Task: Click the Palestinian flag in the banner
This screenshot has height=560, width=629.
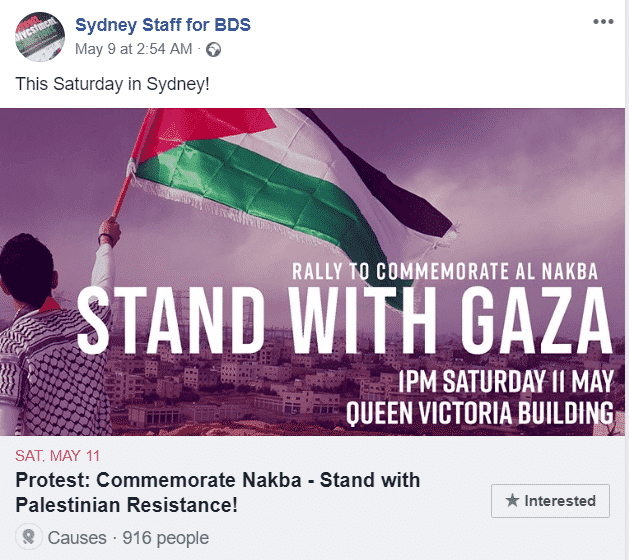Action: pyautogui.click(x=289, y=189)
